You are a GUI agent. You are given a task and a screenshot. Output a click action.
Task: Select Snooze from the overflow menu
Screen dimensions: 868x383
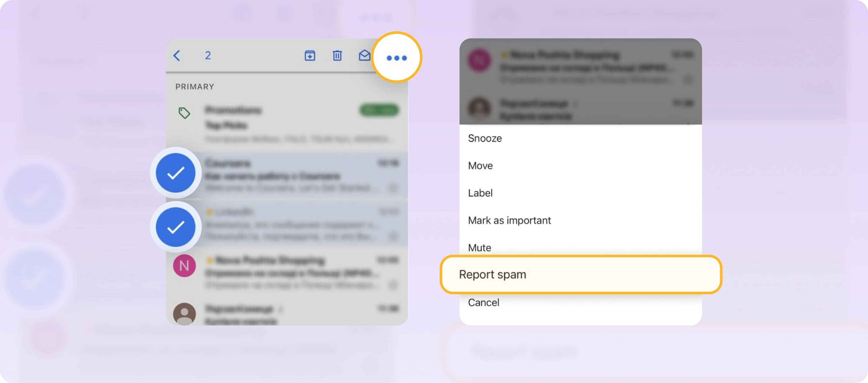coord(484,138)
